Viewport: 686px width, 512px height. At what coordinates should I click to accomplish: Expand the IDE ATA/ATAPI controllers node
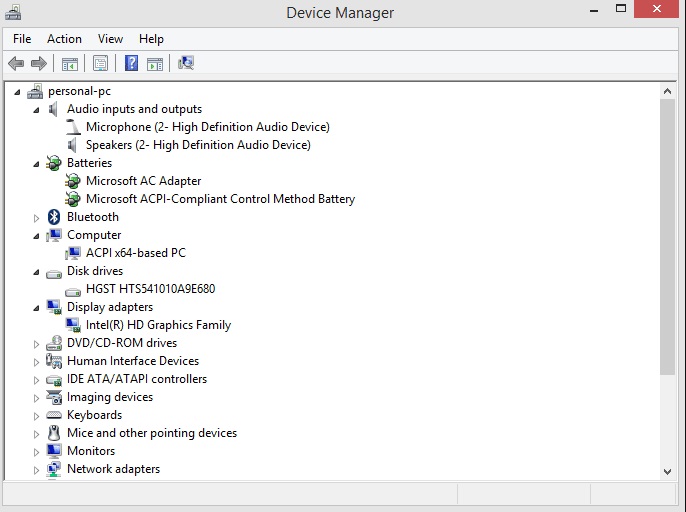(36, 380)
